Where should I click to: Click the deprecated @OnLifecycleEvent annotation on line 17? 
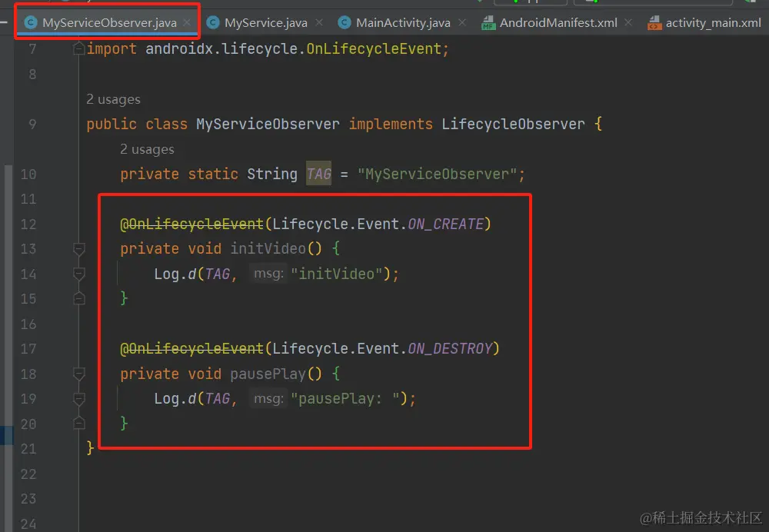click(x=191, y=348)
